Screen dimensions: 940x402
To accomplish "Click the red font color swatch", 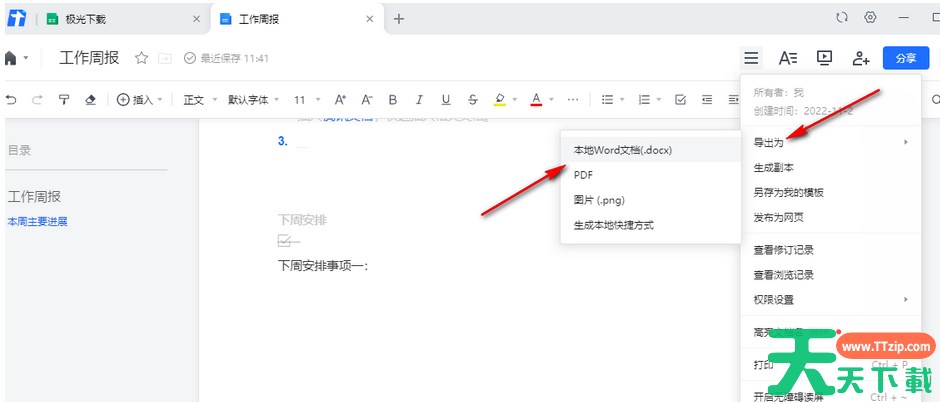I will pos(536,100).
